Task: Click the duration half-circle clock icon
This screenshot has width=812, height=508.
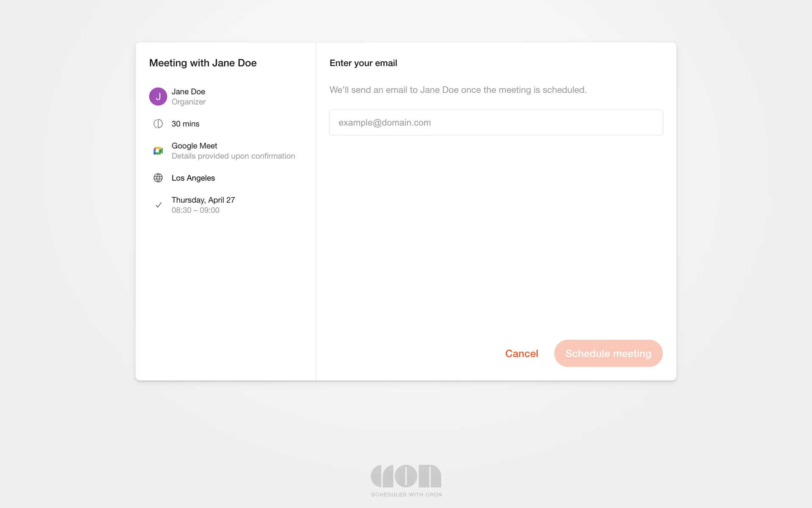Action: pos(158,124)
